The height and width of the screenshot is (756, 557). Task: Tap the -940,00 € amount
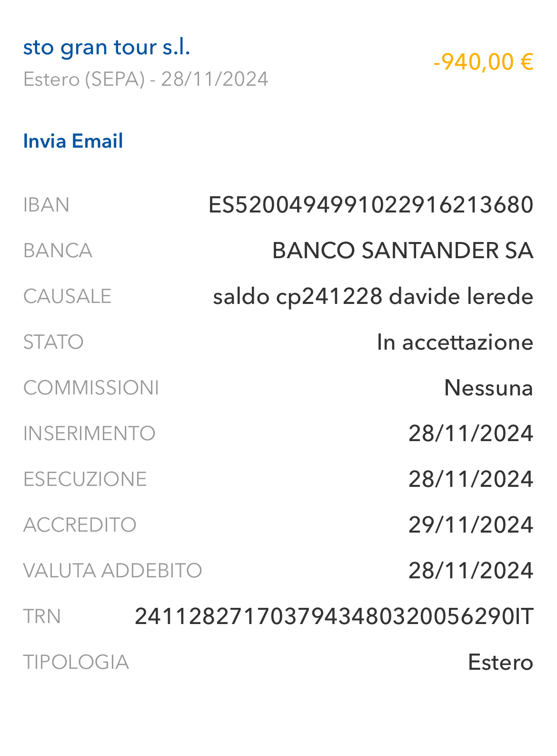pyautogui.click(x=483, y=62)
